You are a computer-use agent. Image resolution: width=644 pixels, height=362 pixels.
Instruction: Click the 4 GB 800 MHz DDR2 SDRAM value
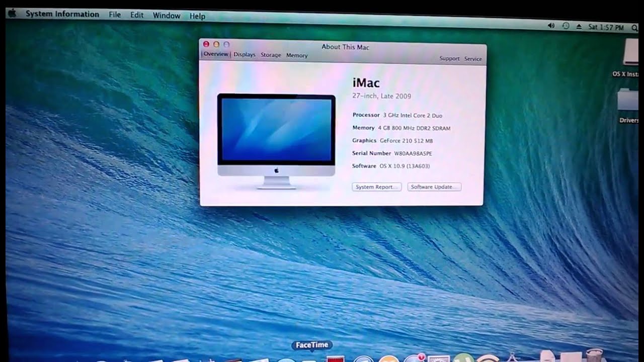coord(414,128)
